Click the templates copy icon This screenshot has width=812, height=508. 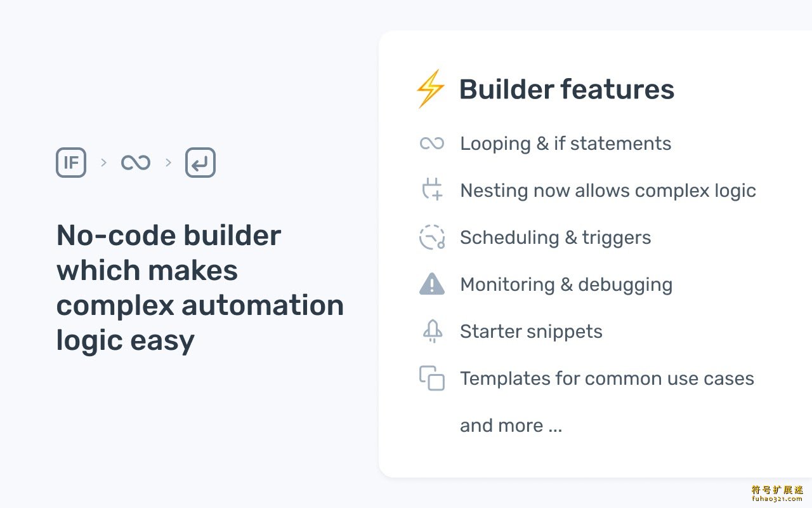point(432,378)
